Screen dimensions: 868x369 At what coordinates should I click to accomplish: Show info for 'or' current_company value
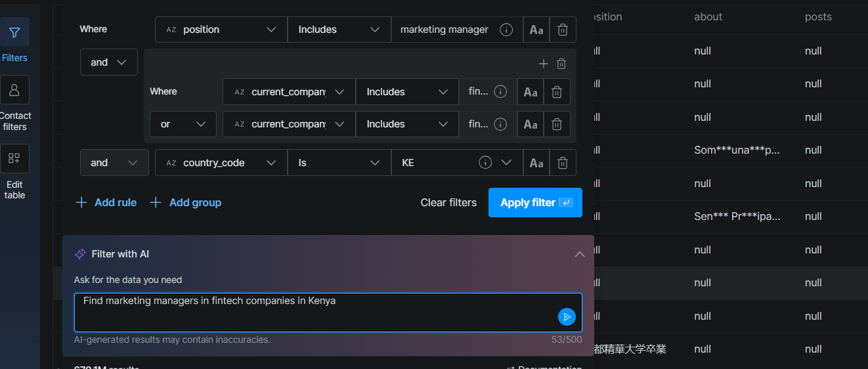[500, 124]
